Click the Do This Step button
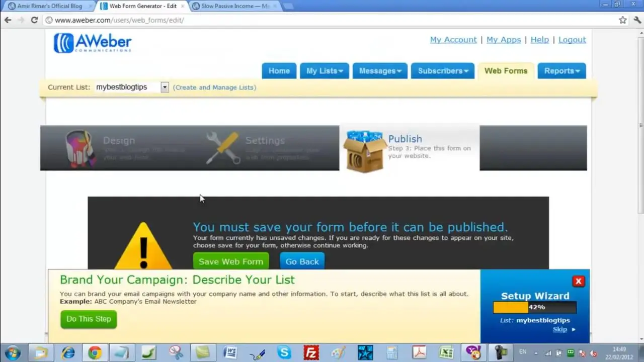The width and height of the screenshot is (644, 362). click(89, 319)
